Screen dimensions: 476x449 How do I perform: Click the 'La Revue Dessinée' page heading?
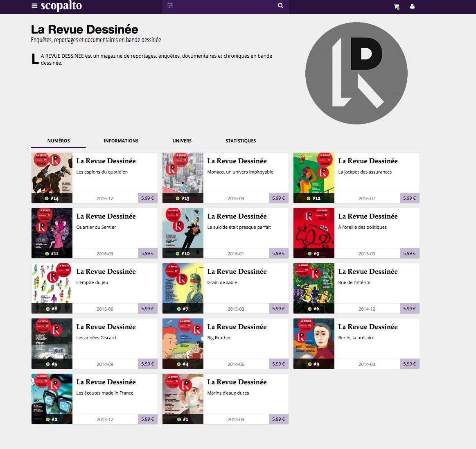(x=84, y=29)
